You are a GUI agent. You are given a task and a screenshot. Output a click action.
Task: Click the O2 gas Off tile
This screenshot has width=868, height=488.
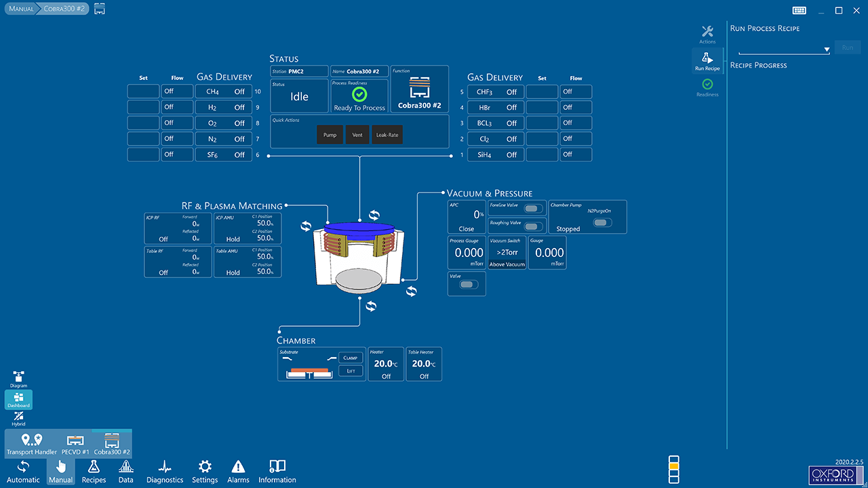point(223,123)
